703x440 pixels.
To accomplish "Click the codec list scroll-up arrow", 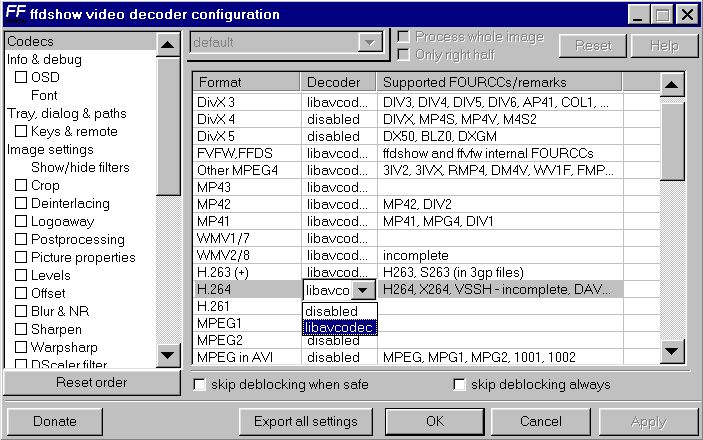I will click(672, 84).
